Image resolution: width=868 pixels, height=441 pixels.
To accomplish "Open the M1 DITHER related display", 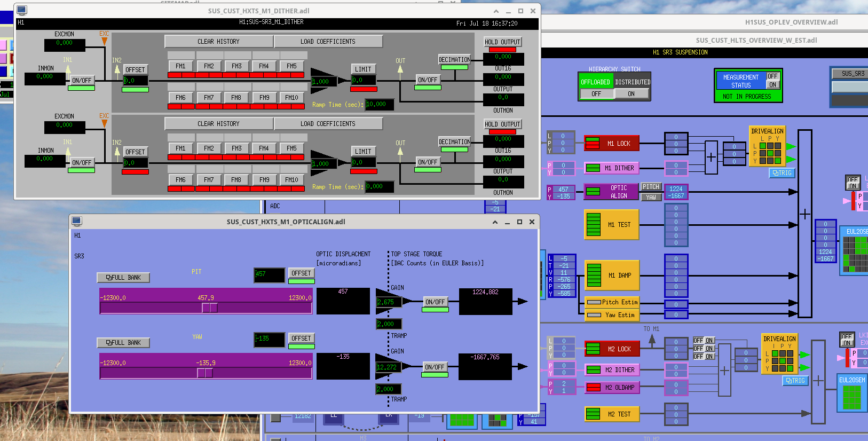I will tap(611, 168).
